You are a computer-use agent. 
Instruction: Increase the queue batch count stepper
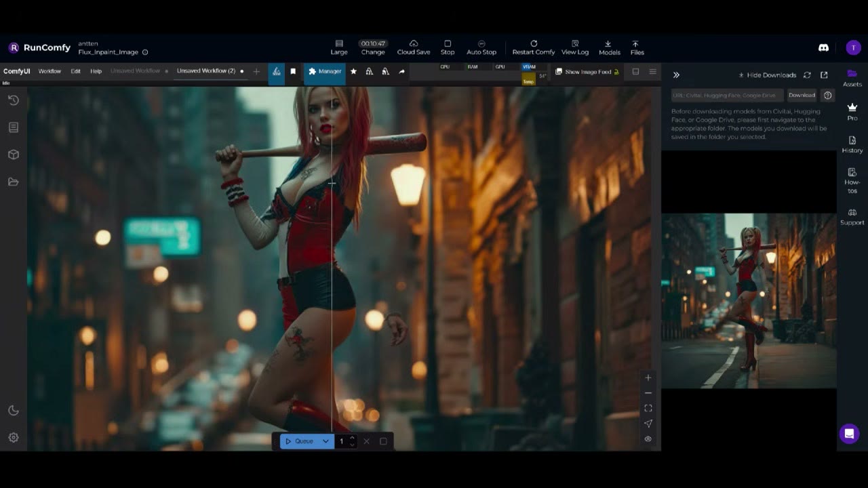(352, 438)
